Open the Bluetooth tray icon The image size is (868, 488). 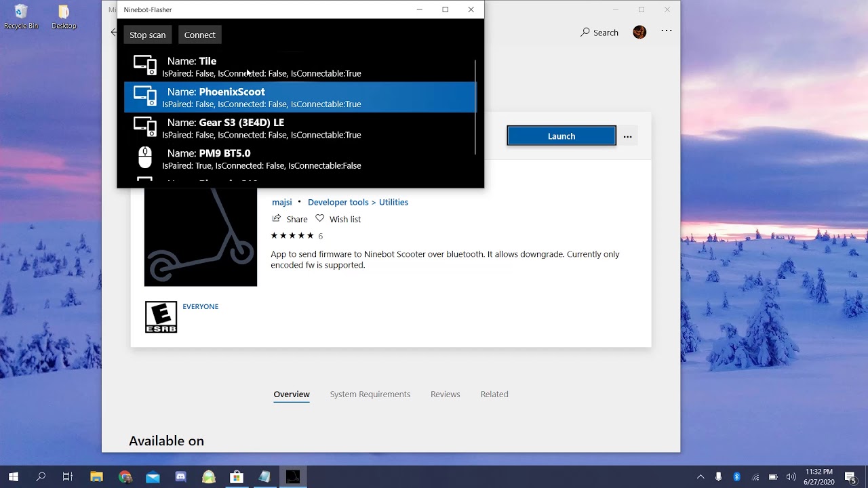click(x=737, y=477)
